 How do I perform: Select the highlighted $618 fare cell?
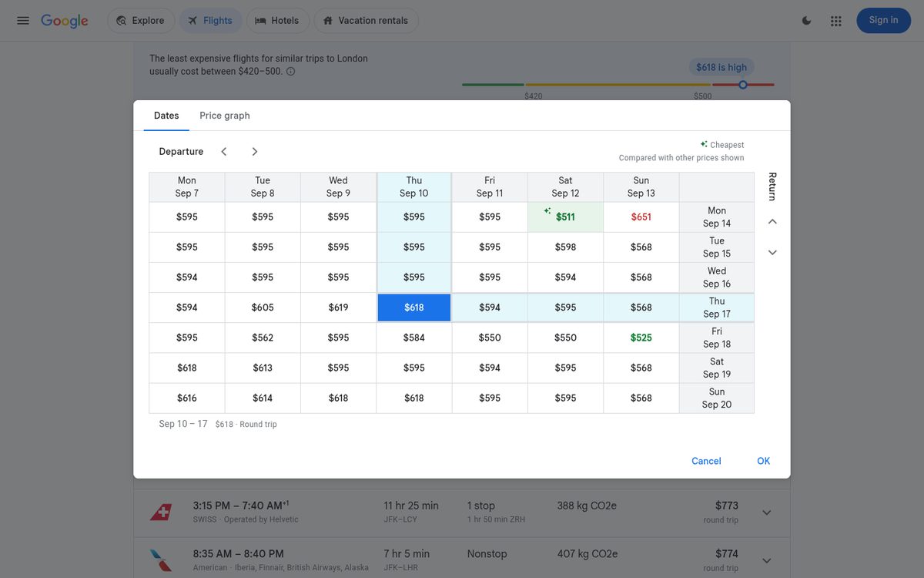[x=414, y=307]
